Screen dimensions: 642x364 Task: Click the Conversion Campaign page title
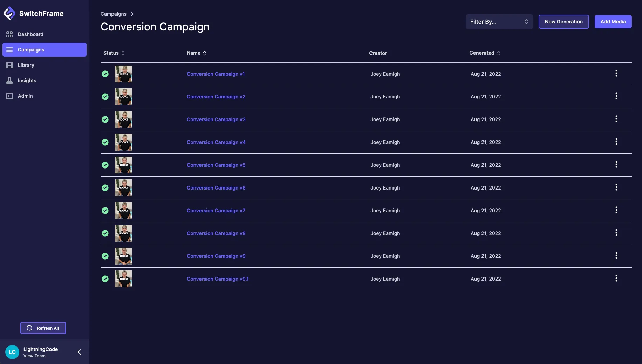[x=155, y=27]
